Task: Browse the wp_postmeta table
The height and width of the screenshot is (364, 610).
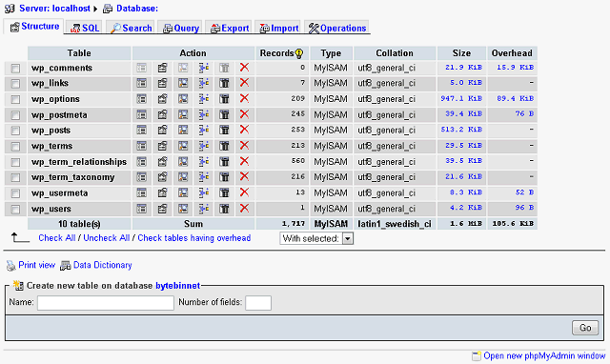Action: click(x=142, y=114)
